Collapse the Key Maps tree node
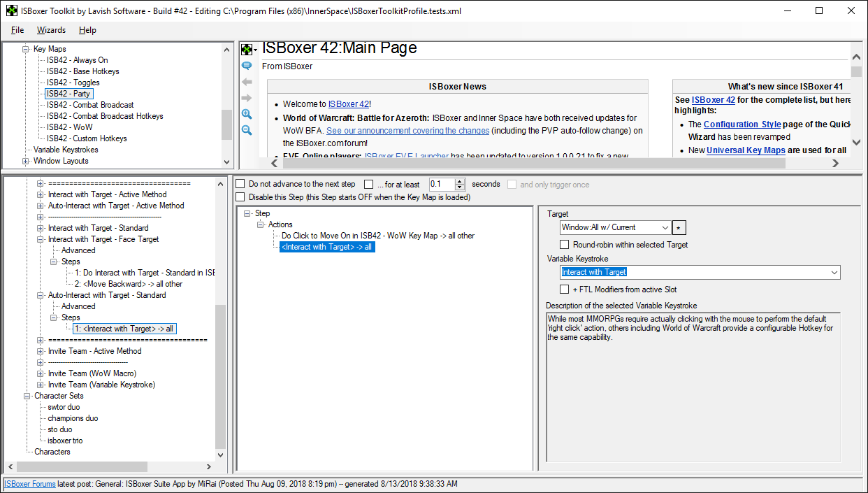Image resolution: width=868 pixels, height=493 pixels. 26,49
